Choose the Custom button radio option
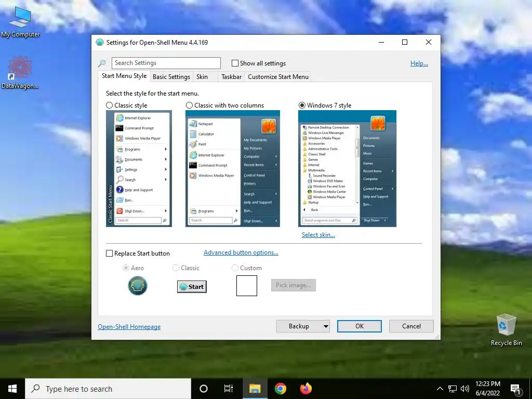The image size is (532, 399). pos(235,268)
